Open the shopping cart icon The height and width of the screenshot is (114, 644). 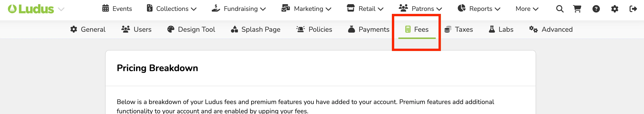click(577, 9)
